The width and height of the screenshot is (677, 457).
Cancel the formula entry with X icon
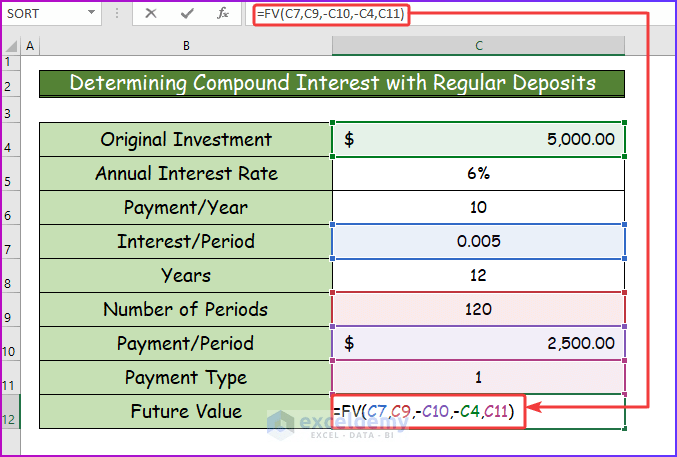(151, 13)
